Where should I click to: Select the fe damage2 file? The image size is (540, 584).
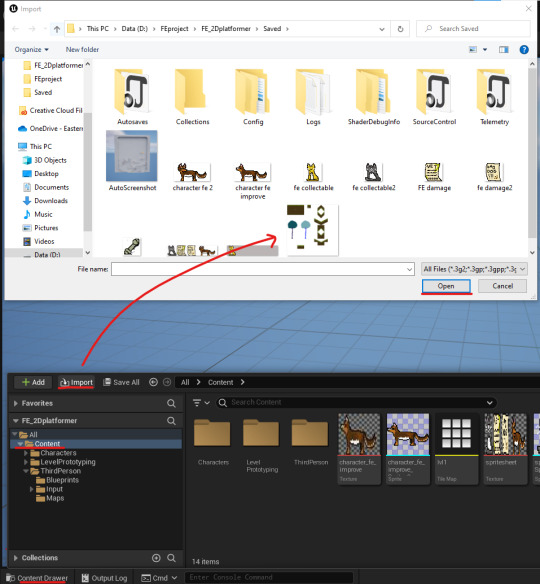click(494, 177)
